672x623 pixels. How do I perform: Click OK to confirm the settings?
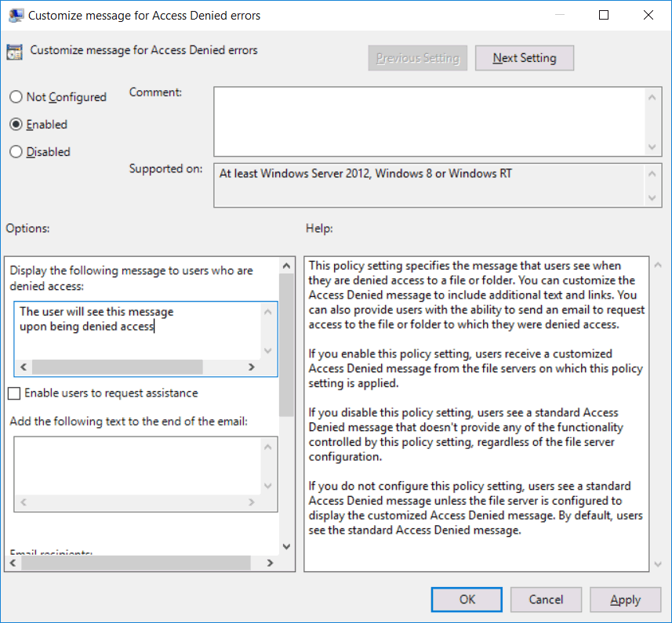coord(467,599)
